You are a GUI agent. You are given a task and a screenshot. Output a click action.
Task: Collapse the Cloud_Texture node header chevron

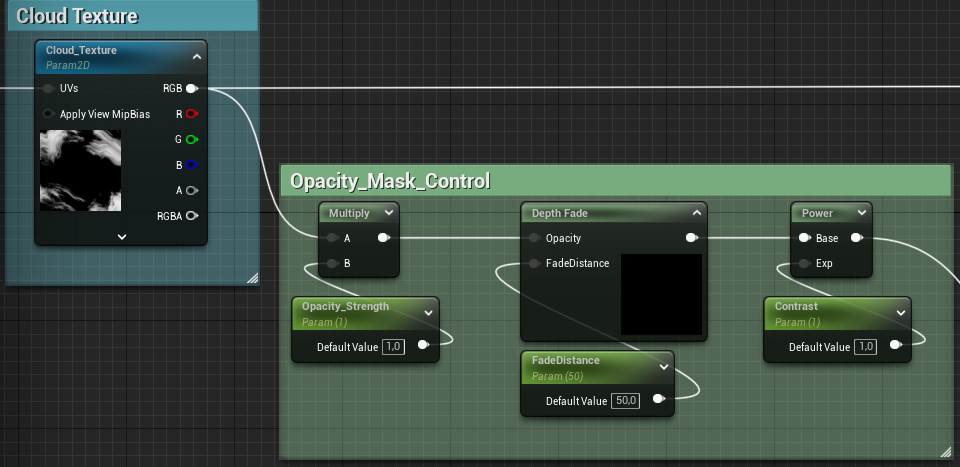(x=197, y=57)
